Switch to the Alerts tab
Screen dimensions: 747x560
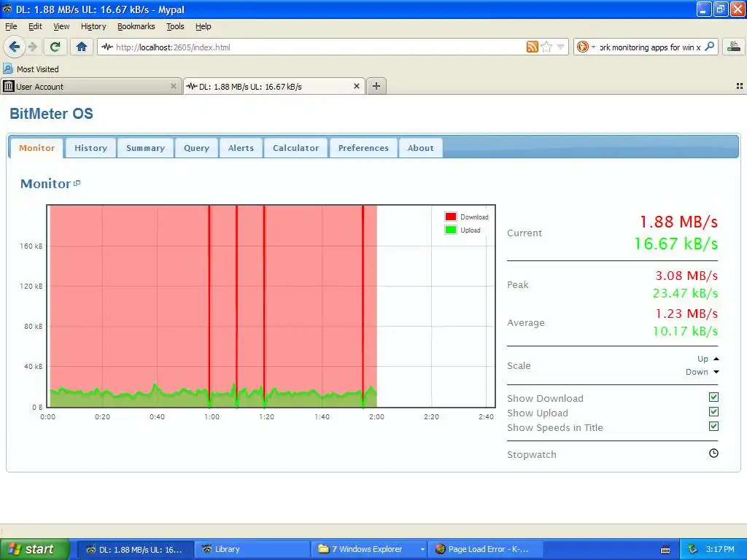tap(241, 148)
